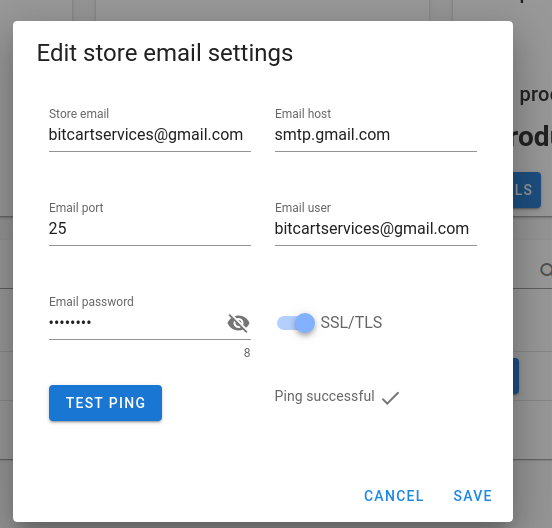Click the partially hidden search magnifier icon

click(546, 270)
